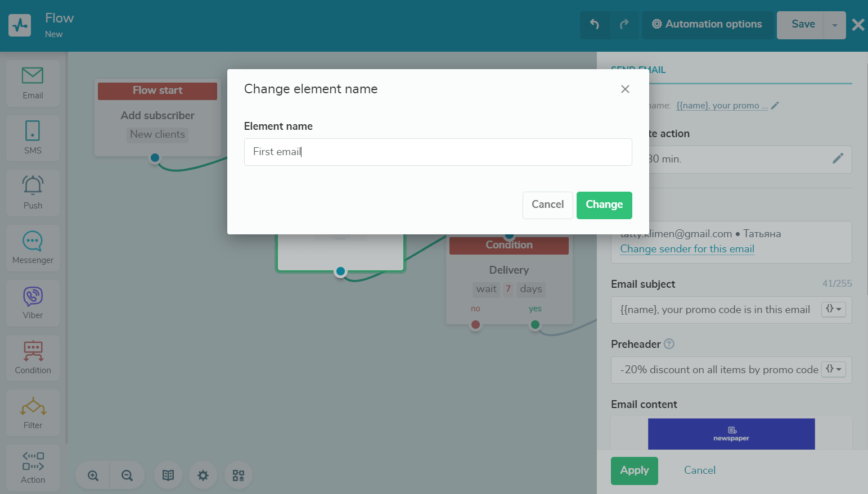Viewport: 868px width, 494px height.
Task: Expand the Save button dropdown arrow
Action: point(835,25)
